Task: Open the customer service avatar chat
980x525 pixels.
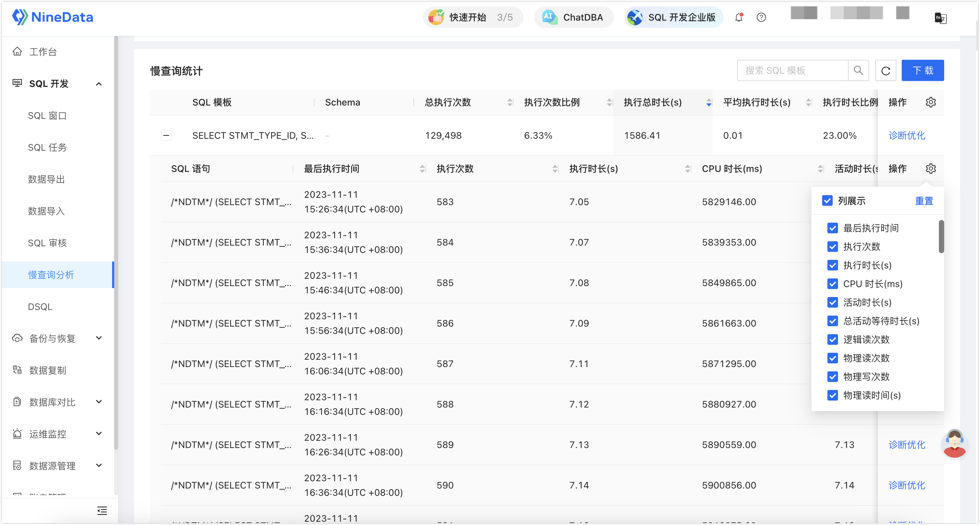Action: tap(954, 443)
